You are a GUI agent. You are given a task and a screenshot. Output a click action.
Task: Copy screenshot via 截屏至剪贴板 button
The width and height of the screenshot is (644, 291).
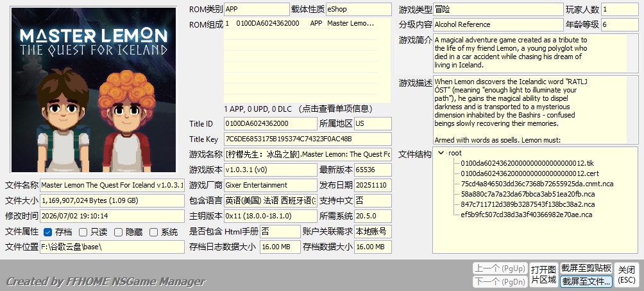click(x=586, y=269)
